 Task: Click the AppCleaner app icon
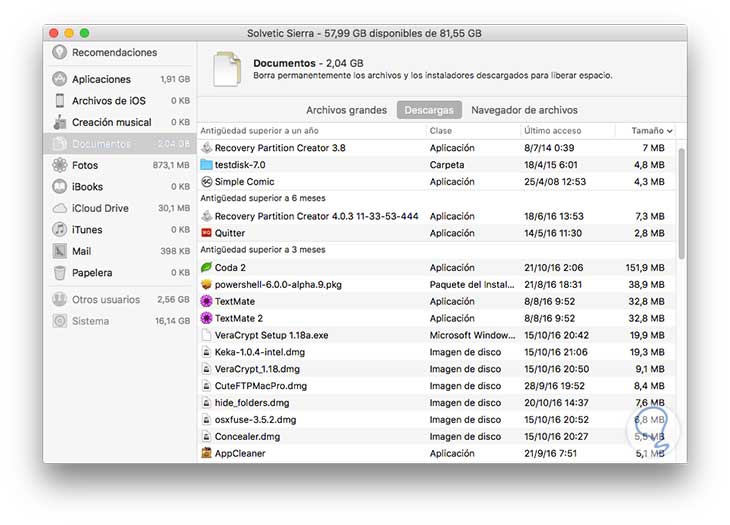click(206, 453)
